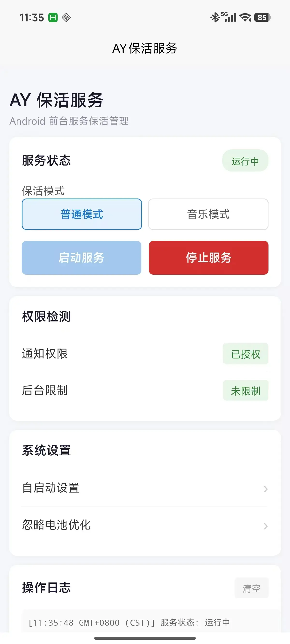This screenshot has height=644, width=290.
Task: Tap the 运行中 service status badge
Action: click(x=245, y=161)
